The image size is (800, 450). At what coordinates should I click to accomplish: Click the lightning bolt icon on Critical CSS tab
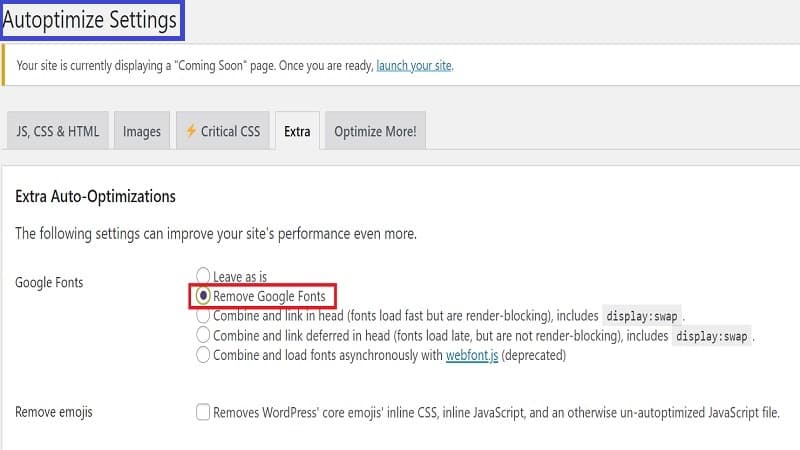point(190,131)
